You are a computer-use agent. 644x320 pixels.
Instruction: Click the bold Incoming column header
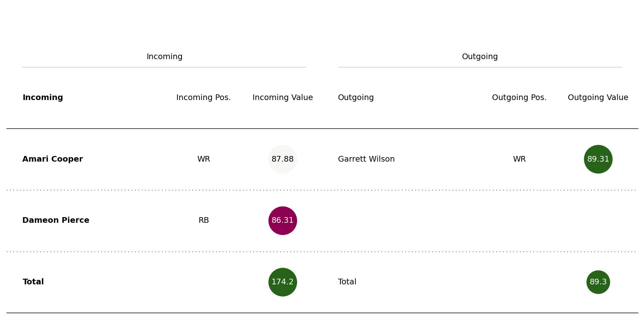[x=43, y=98]
